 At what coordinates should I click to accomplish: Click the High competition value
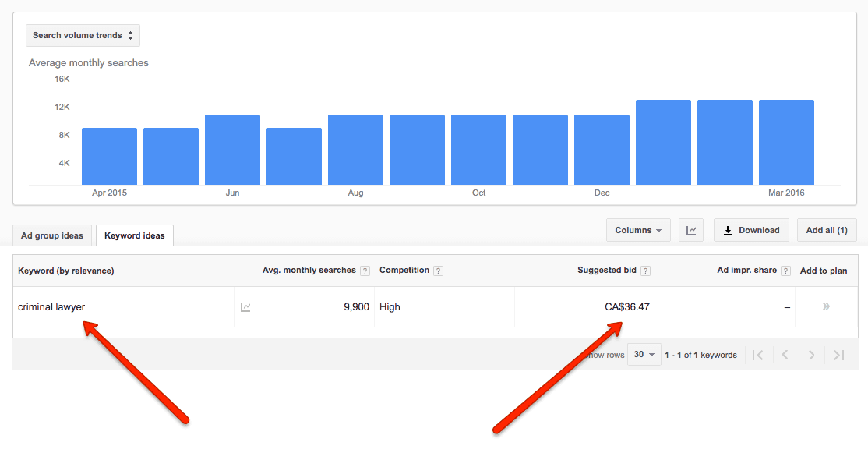pyautogui.click(x=390, y=306)
